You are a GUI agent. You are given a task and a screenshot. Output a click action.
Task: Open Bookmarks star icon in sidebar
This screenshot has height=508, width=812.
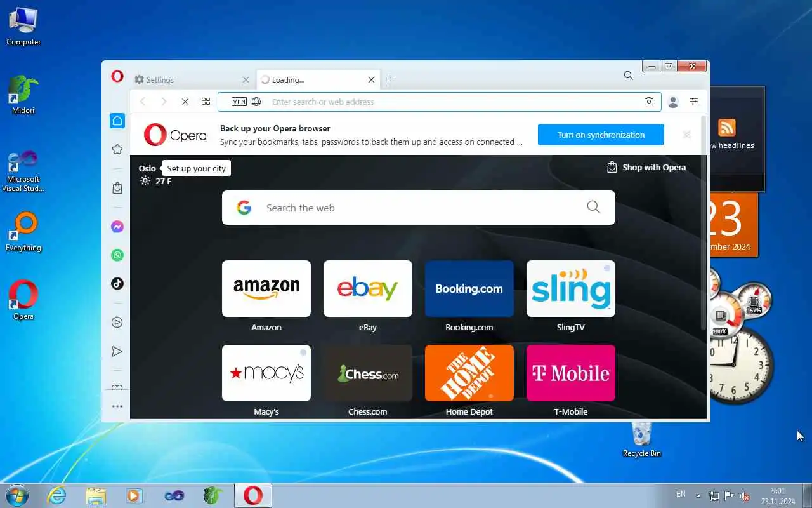(117, 149)
